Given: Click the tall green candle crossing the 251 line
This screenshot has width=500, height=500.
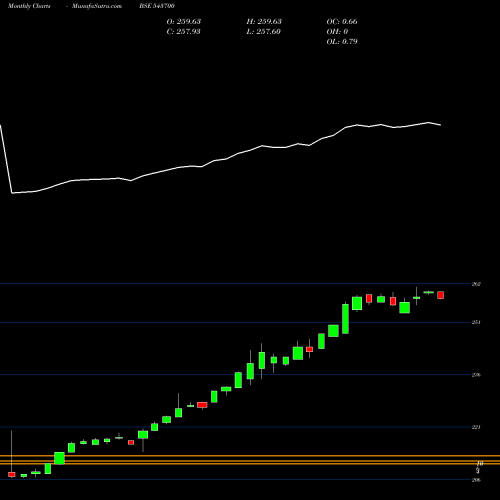Looking at the screenshot, I should click(345, 319).
